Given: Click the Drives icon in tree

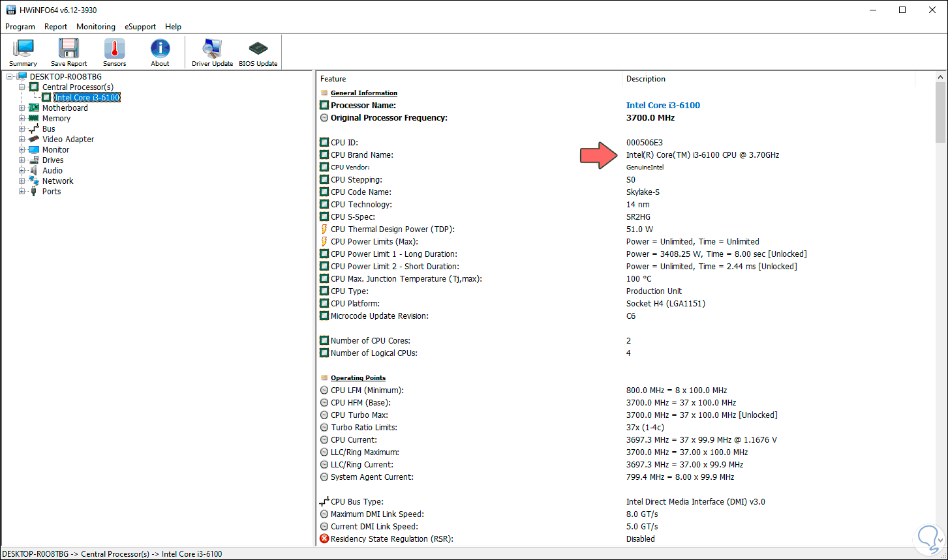Looking at the screenshot, I should click(34, 160).
